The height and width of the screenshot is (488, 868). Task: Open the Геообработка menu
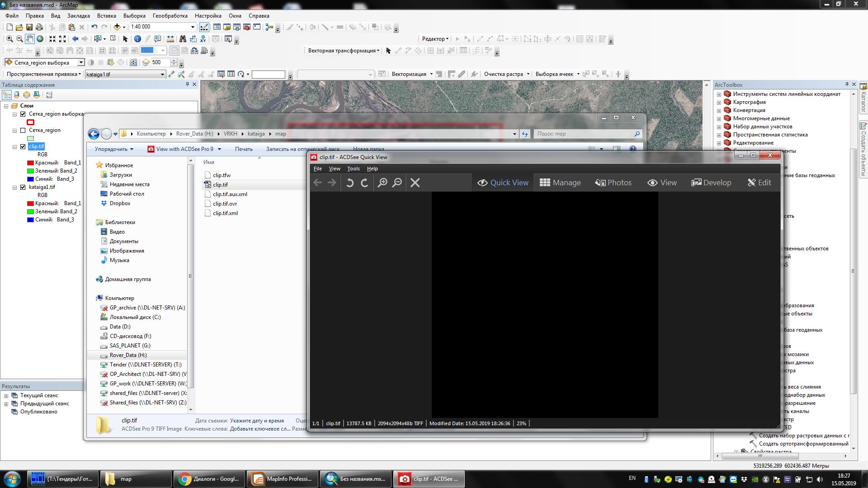[170, 15]
